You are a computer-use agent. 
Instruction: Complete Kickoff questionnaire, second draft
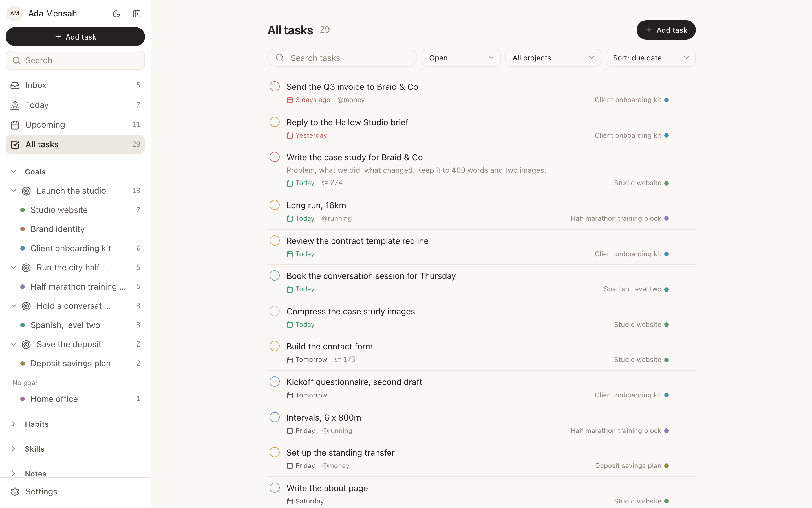(x=274, y=382)
